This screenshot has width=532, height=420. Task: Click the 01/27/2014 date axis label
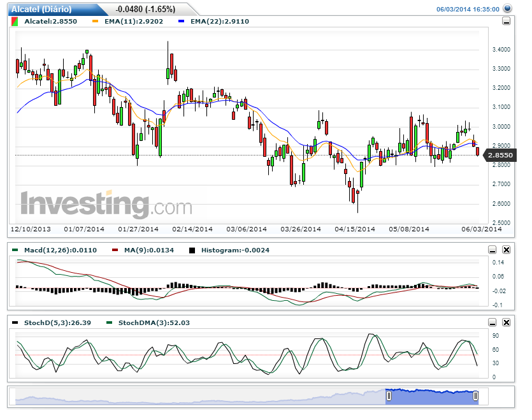[138, 229]
